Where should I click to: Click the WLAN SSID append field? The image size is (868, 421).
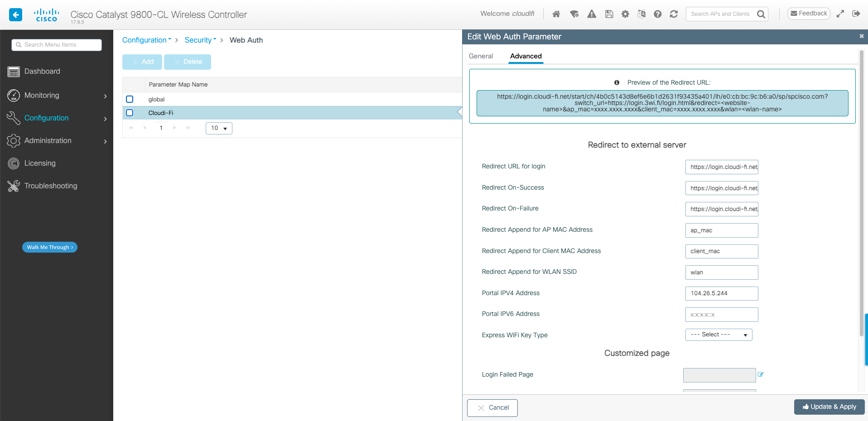722,273
